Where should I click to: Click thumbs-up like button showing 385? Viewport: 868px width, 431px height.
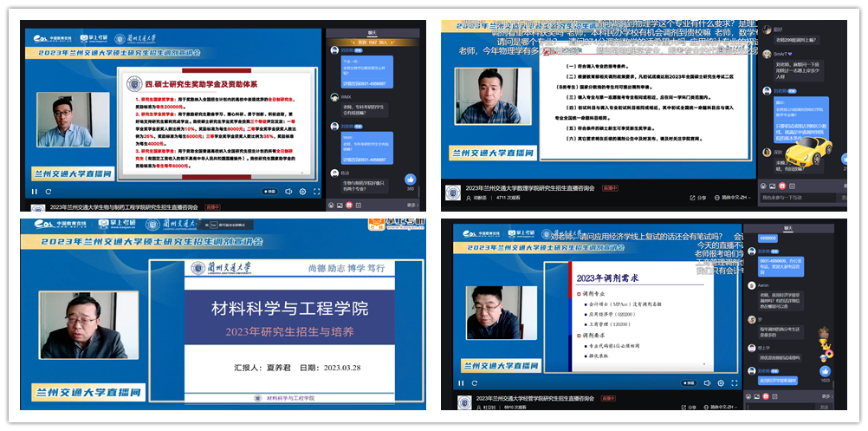click(x=408, y=180)
